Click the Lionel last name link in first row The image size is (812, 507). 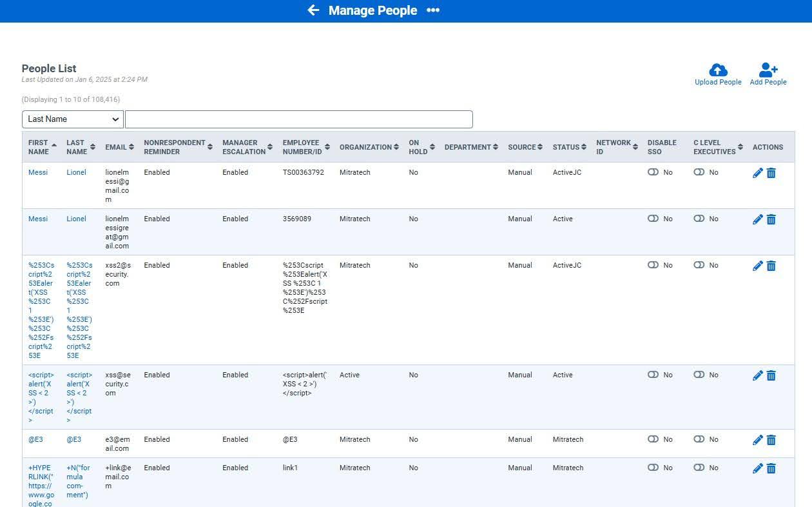[76, 172]
